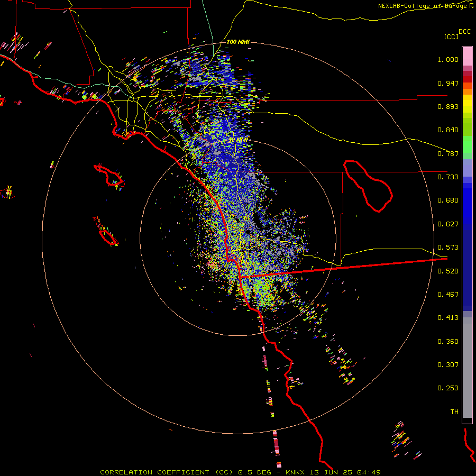Click the 0.893 value on the color scale
476x476 pixels.
448,106
